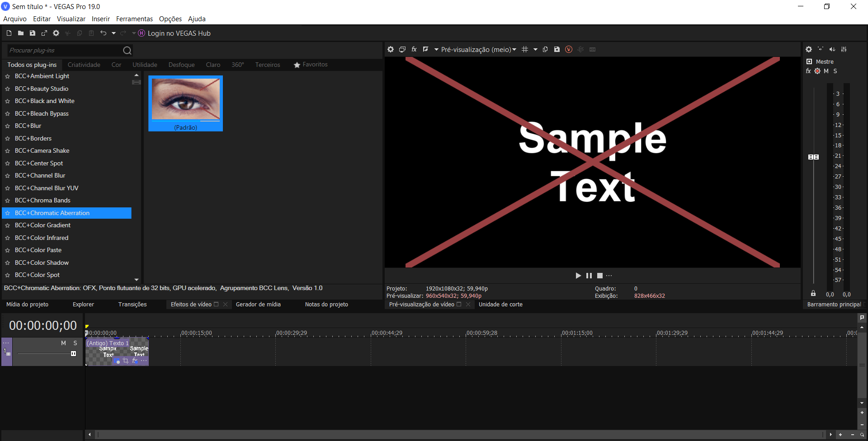
Task: Click the dim output speaker icon
Action: click(x=832, y=49)
